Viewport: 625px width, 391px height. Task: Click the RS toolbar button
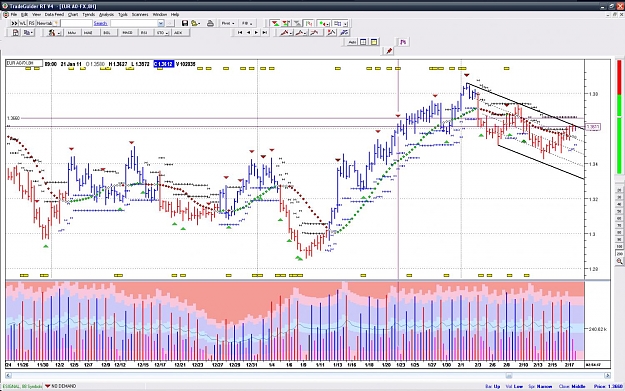pyautogui.click(x=31, y=23)
